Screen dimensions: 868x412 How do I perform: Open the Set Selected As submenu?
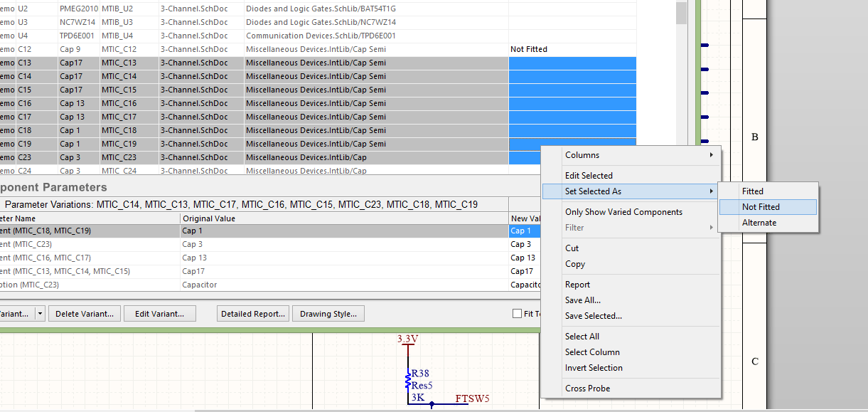631,191
